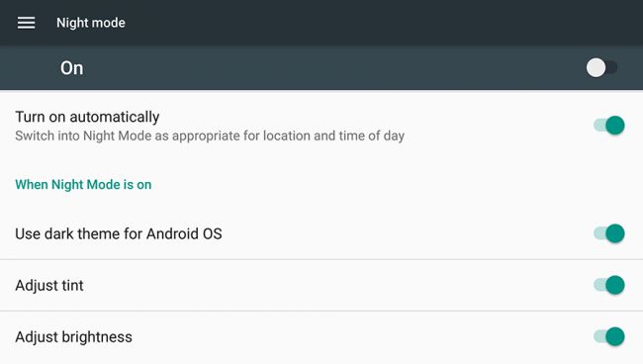Click the white knob of the master On switch

[596, 67]
